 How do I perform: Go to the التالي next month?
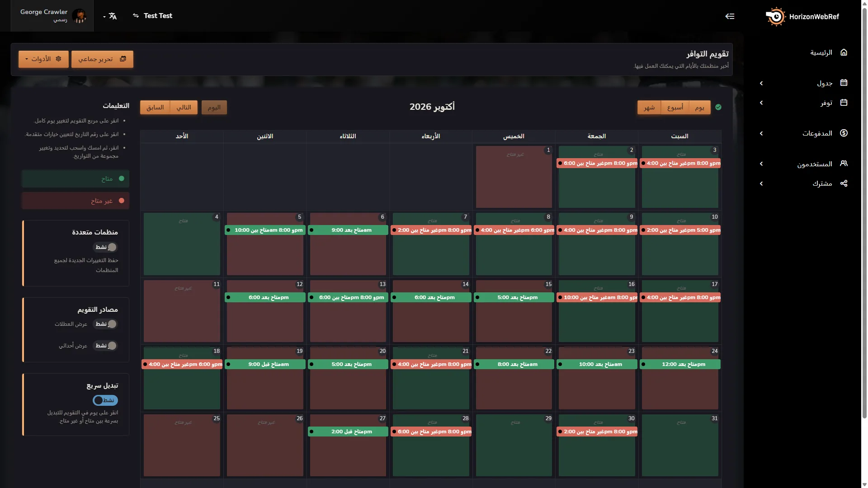184,108
